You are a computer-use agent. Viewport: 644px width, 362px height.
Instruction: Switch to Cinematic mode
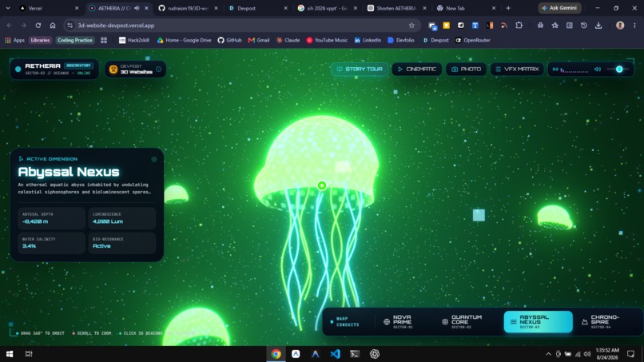(x=417, y=69)
